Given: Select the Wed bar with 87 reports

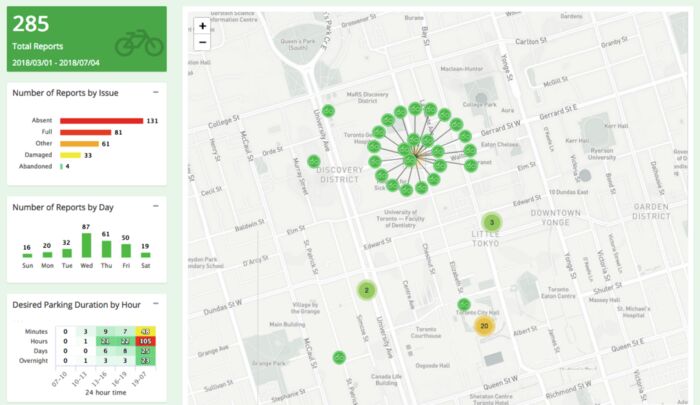Looking at the screenshot, I should click(87, 245).
